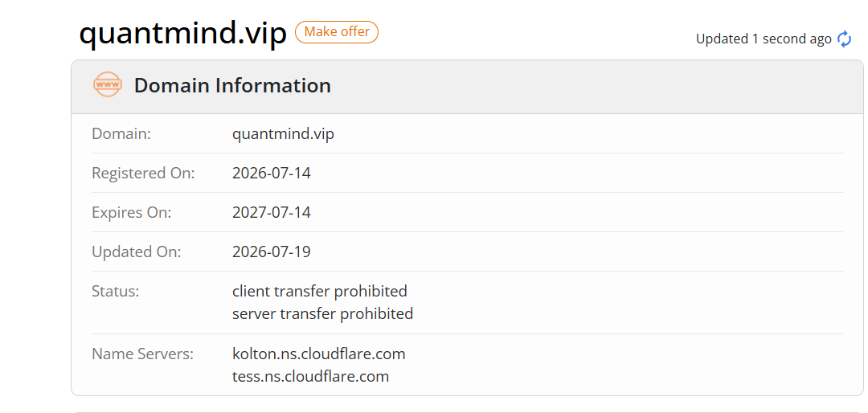
Task: Click the Name Servers label
Action: point(143,354)
